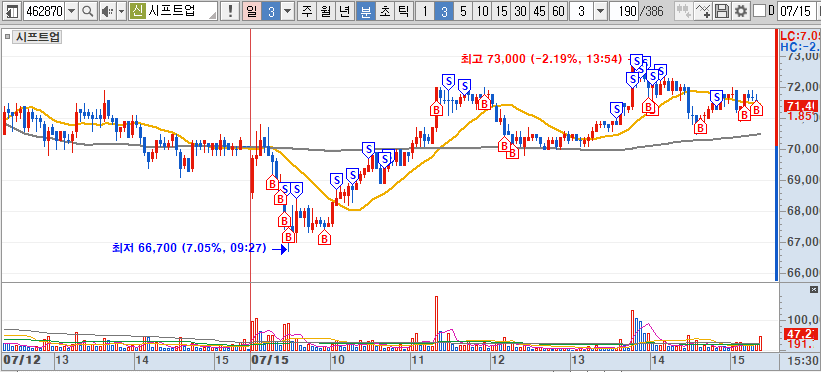Click the exclamation mark info button
821x372 pixels.
click(x=229, y=10)
